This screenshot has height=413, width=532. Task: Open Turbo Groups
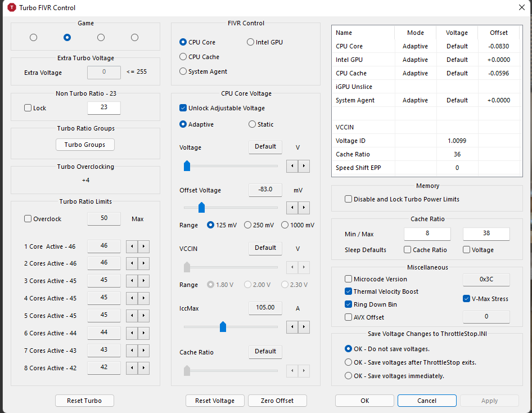click(x=85, y=145)
